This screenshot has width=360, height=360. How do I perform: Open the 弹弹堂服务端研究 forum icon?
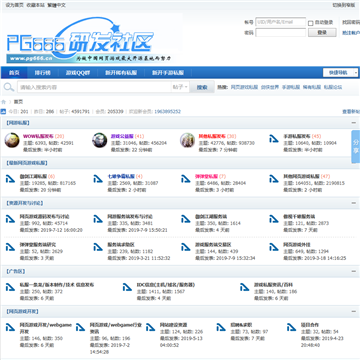(10, 247)
